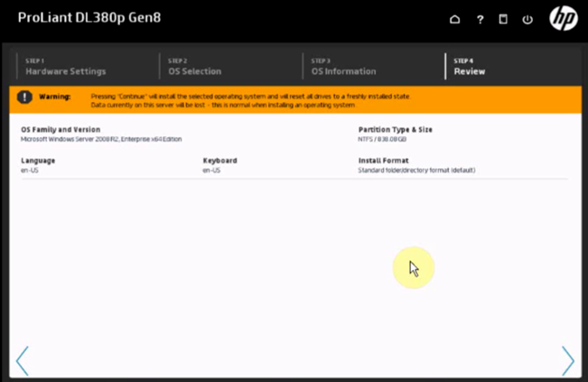Click the OS Family and Version label
588x382 pixels.
(61, 129)
